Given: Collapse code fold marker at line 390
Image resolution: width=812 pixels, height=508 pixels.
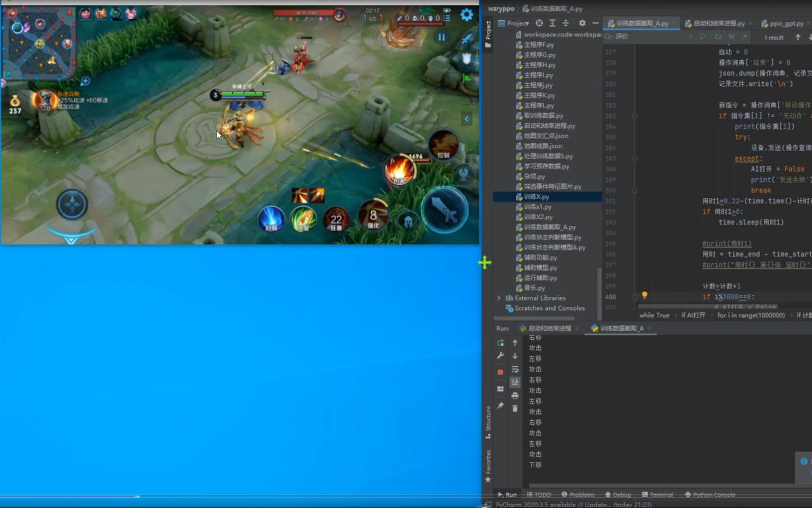Looking at the screenshot, I should (x=634, y=191).
